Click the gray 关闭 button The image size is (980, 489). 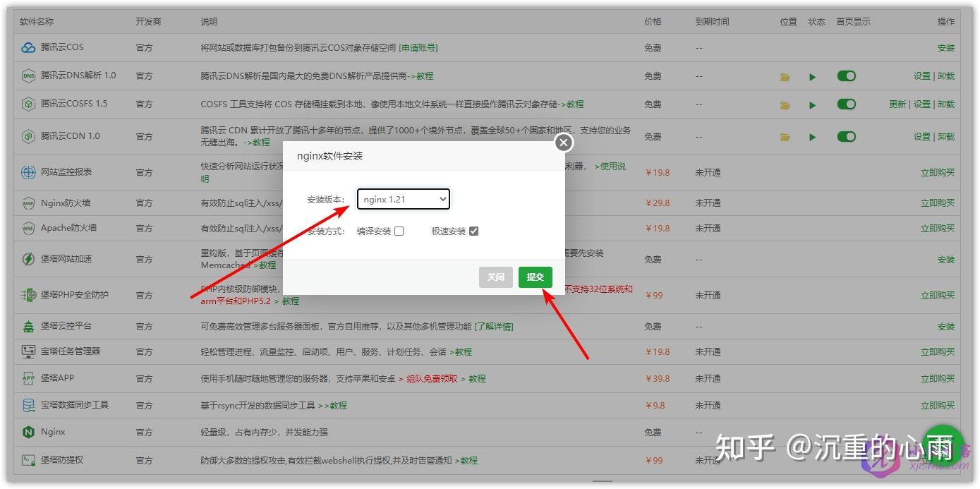click(496, 277)
